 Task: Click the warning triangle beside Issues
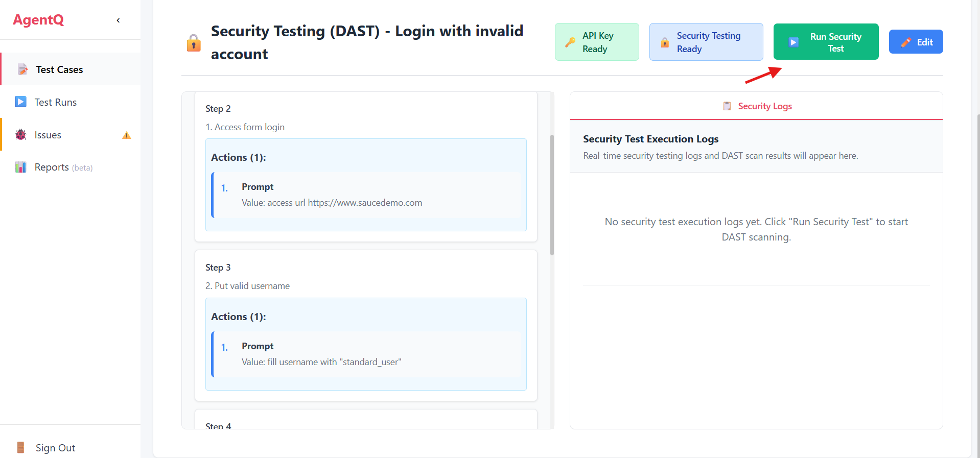pos(127,135)
